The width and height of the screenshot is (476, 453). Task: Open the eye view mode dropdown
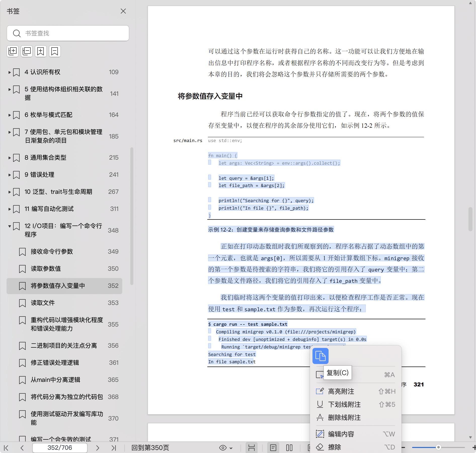[226, 448]
